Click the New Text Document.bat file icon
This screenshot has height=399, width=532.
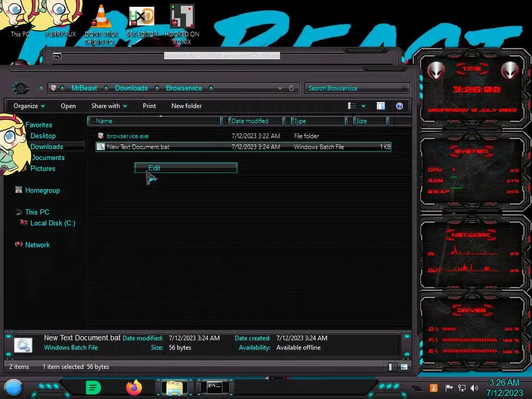(101, 147)
